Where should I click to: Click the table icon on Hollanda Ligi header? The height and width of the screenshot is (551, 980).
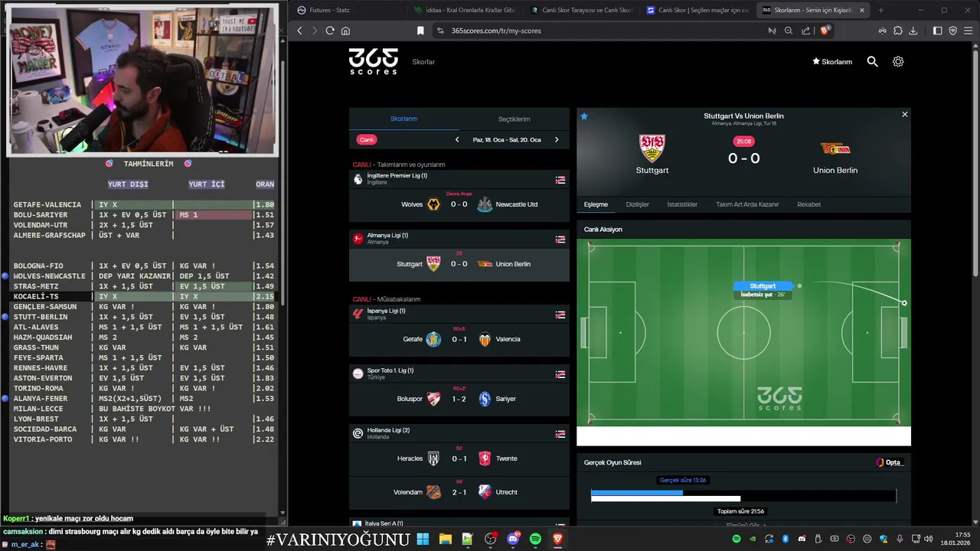pos(560,433)
